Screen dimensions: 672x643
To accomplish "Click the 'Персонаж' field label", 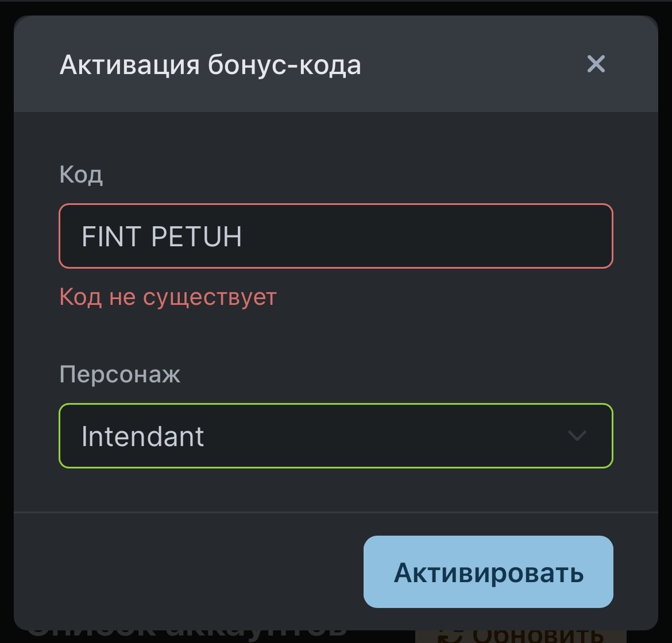I will [x=119, y=374].
